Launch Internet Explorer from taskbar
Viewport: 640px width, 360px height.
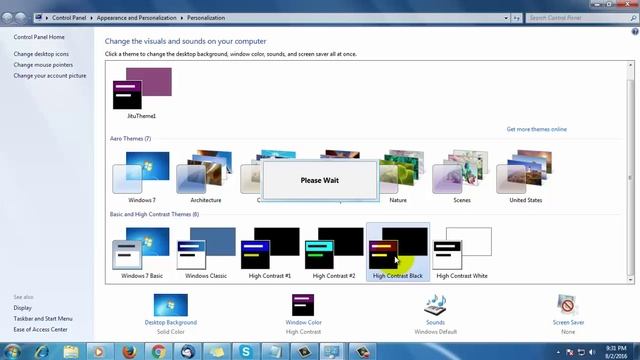click(x=42, y=351)
